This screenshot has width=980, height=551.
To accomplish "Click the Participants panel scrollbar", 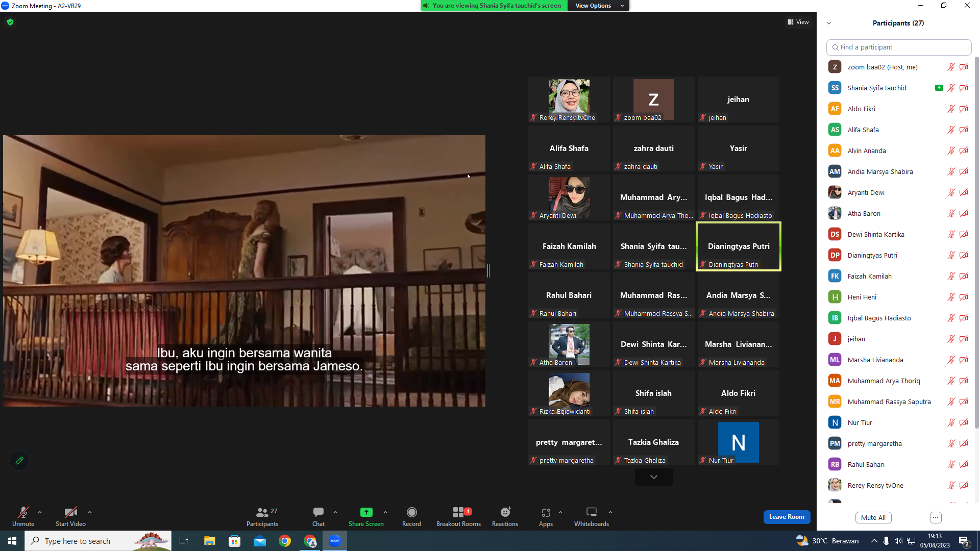I will coord(977,242).
